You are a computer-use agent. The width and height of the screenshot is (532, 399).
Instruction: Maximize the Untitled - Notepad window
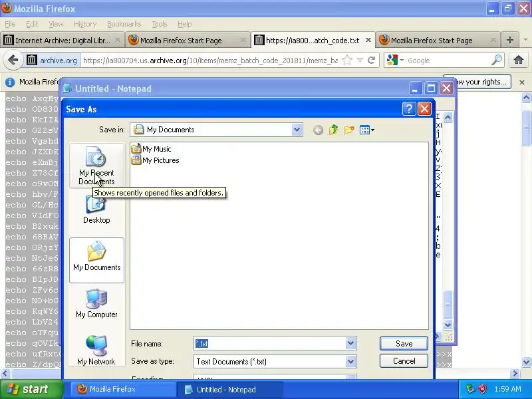point(431,88)
